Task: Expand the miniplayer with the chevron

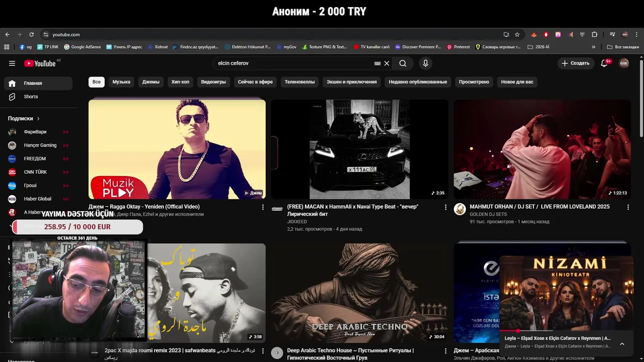Action: [622, 344]
